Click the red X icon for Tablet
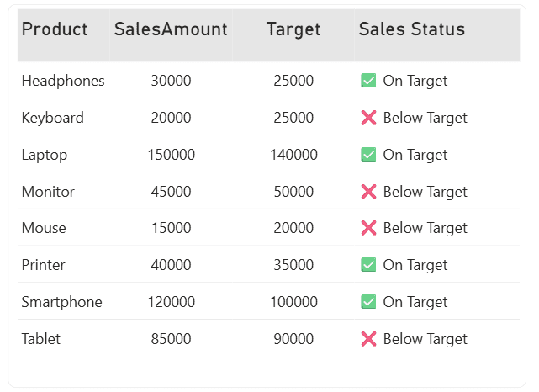The height and width of the screenshot is (392, 539). (367, 339)
